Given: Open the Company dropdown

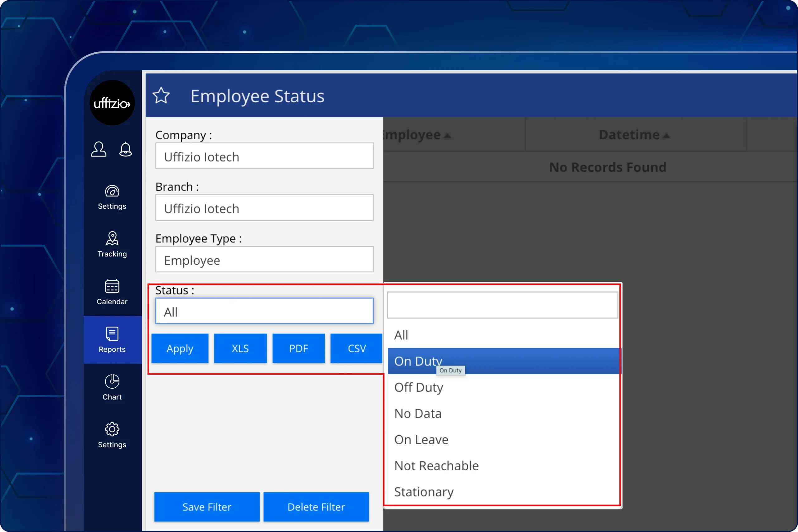Looking at the screenshot, I should click(264, 156).
